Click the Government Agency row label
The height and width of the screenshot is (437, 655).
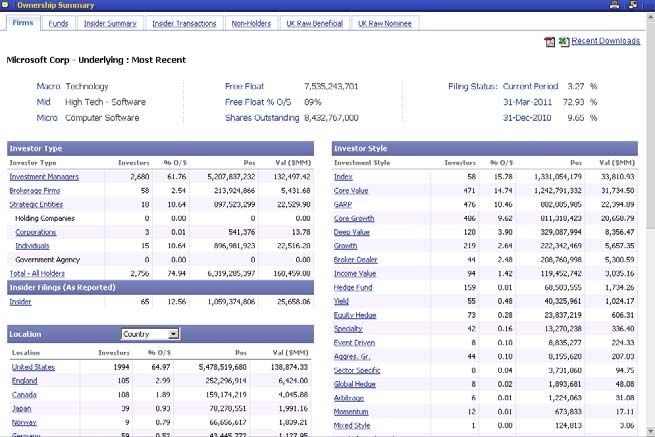[47, 260]
